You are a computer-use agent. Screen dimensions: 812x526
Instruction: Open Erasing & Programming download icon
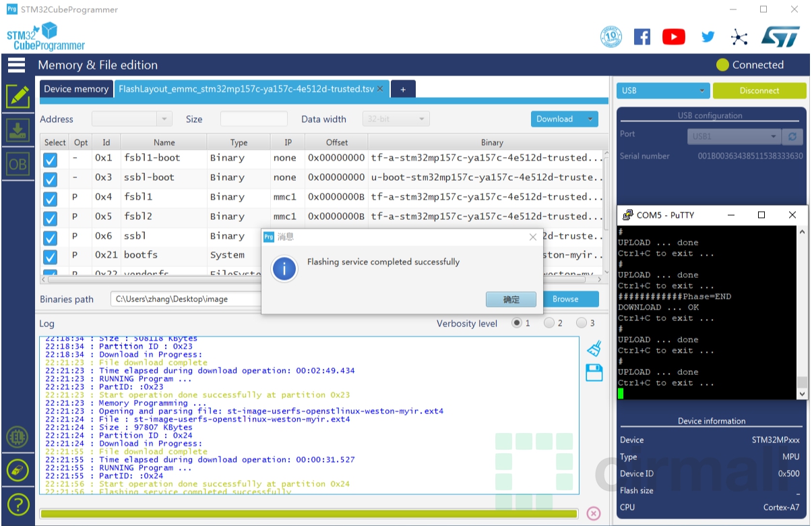18,130
